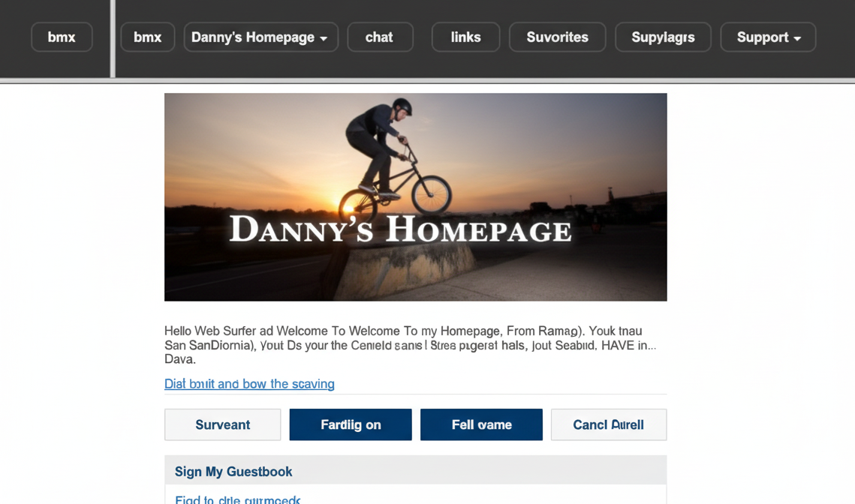
Task: Open the link under Sign My Guestbook
Action: click(238, 499)
